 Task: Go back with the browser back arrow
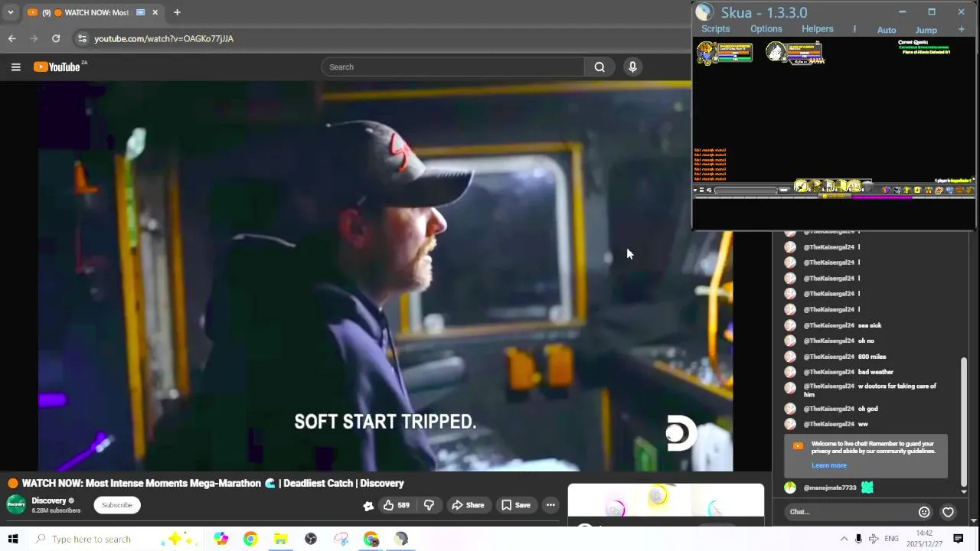[x=11, y=38]
